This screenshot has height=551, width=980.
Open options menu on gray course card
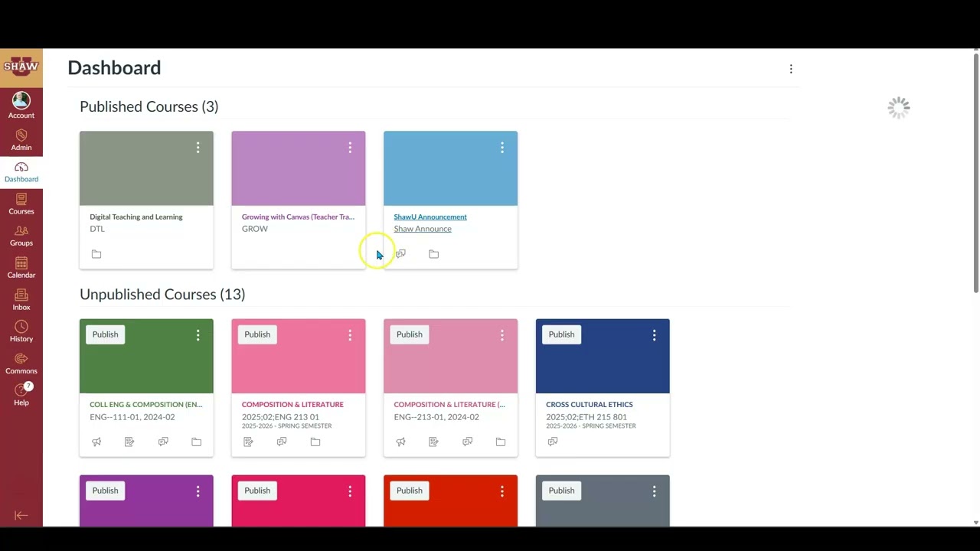tap(654, 491)
